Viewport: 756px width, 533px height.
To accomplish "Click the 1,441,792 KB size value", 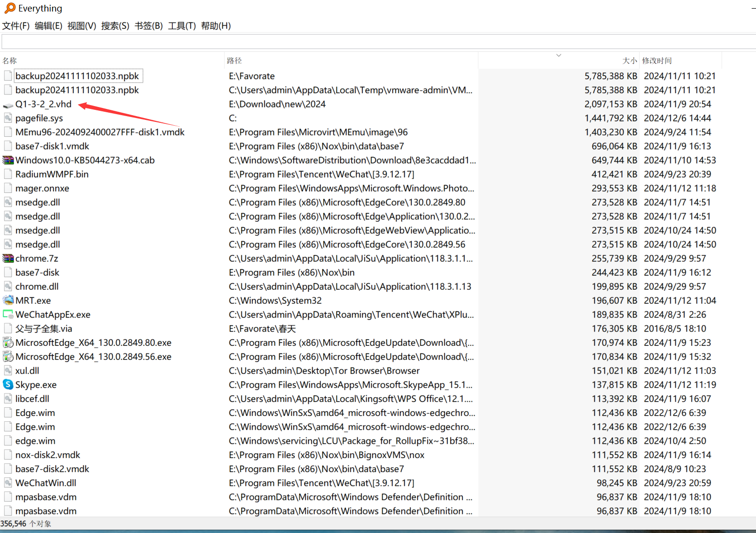I will tap(611, 118).
